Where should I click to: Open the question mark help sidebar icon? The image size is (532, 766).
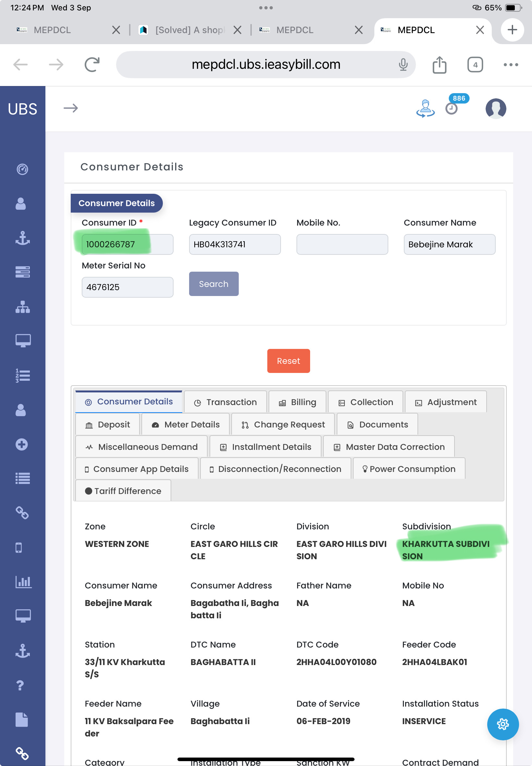pos(20,685)
